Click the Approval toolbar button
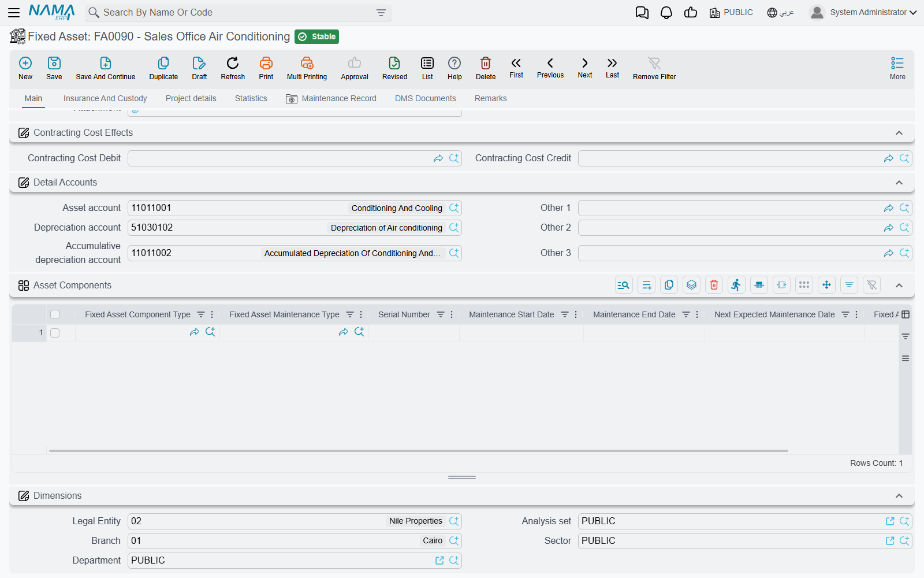 tap(355, 68)
